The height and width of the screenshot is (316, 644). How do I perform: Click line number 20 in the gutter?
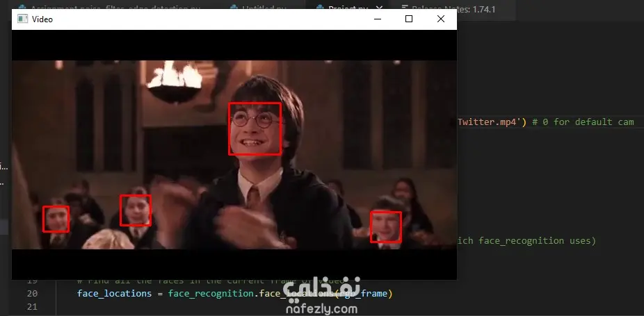[32, 293]
